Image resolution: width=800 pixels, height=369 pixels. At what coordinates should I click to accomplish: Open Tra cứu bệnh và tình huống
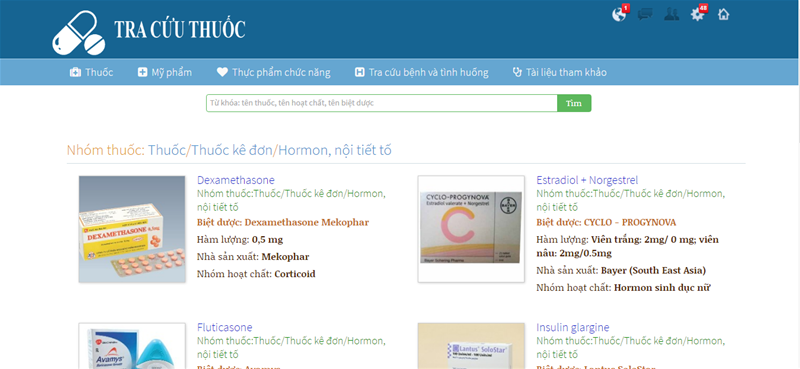tap(421, 72)
